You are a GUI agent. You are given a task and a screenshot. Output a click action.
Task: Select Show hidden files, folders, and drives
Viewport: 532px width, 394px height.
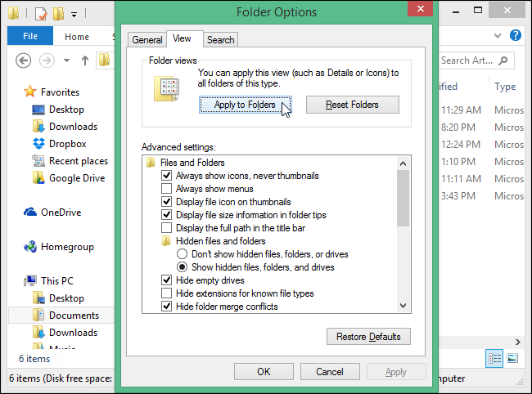tap(182, 267)
